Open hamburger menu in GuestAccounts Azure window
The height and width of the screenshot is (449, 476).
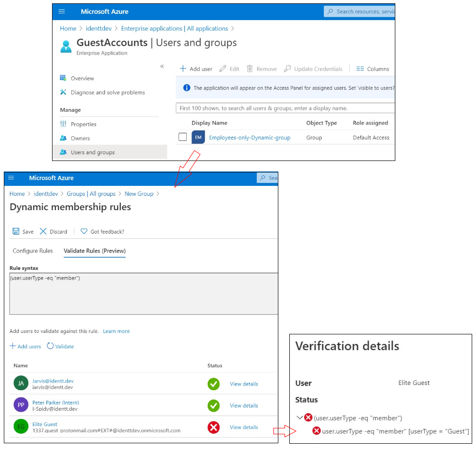[x=62, y=11]
